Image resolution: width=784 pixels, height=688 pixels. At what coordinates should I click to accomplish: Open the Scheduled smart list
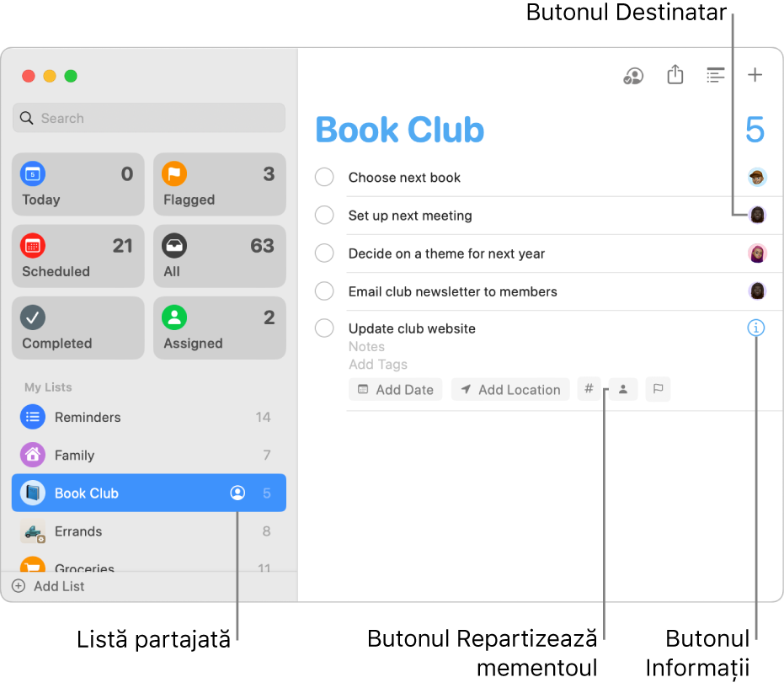click(78, 256)
